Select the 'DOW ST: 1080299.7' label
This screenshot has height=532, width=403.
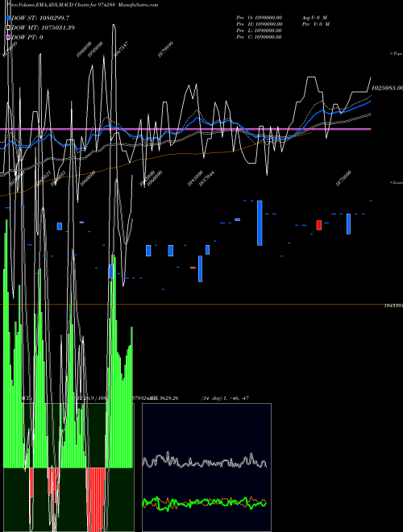click(x=40, y=18)
